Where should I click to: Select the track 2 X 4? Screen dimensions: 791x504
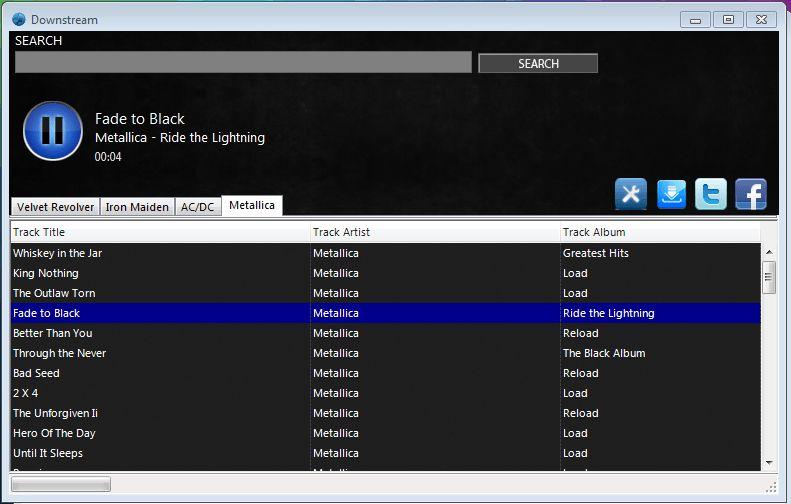click(385, 393)
